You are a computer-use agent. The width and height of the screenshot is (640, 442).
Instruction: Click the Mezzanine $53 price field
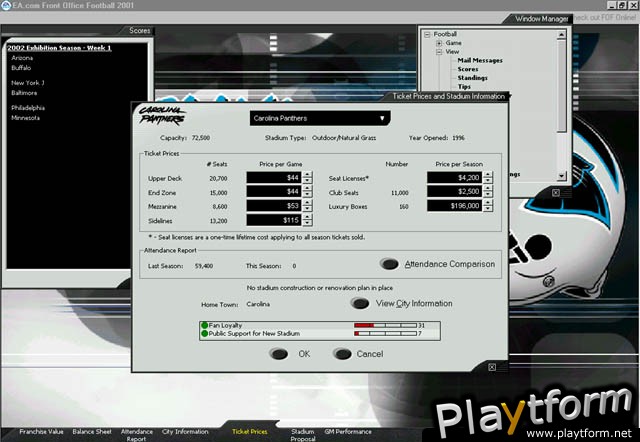(x=274, y=206)
